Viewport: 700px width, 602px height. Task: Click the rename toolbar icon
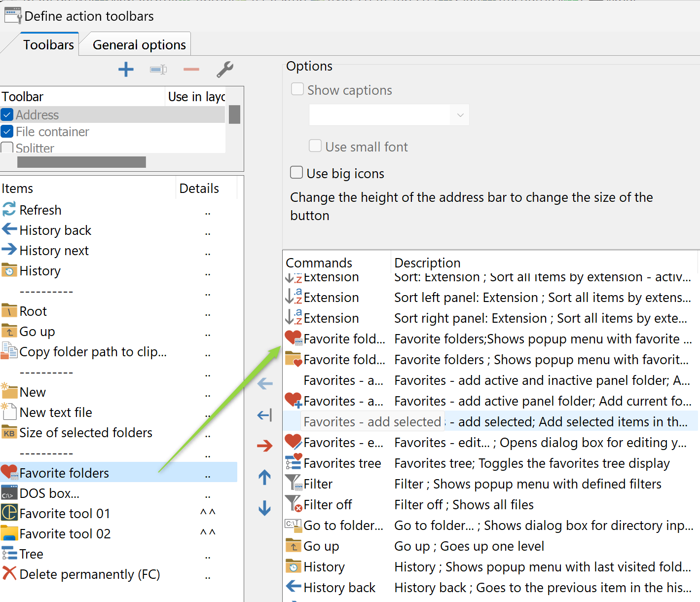[x=158, y=70]
